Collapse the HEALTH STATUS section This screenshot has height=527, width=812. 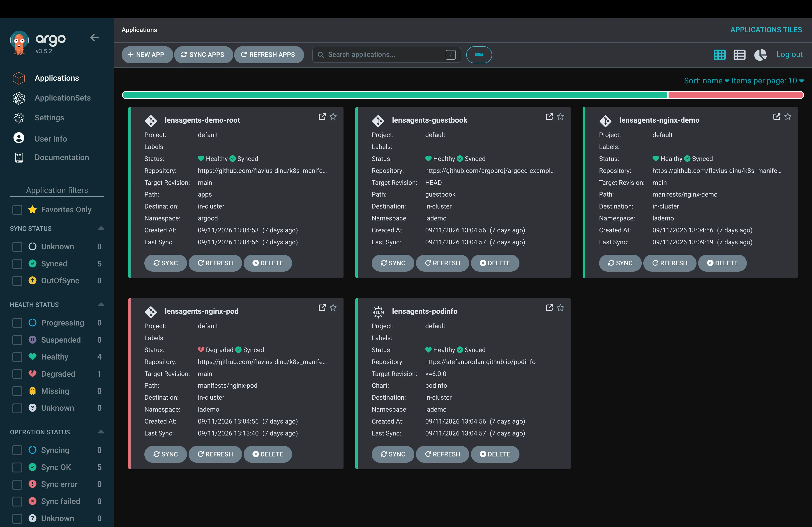point(101,304)
